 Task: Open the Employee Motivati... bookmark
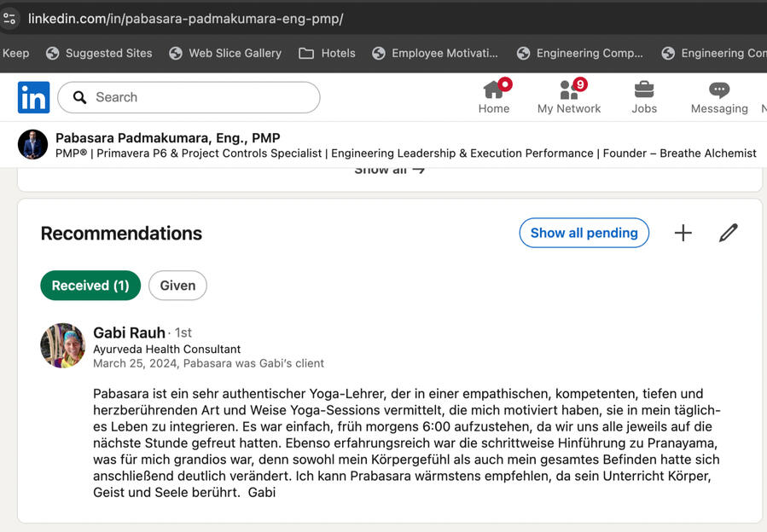tap(435, 53)
